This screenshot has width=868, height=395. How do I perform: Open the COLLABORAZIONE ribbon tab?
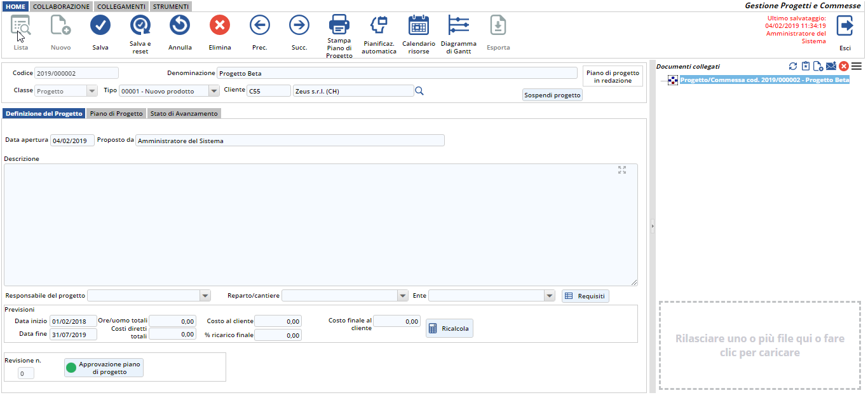point(61,6)
